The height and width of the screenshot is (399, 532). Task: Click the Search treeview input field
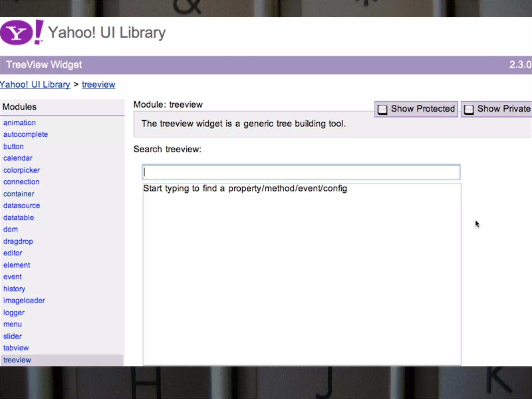click(301, 172)
